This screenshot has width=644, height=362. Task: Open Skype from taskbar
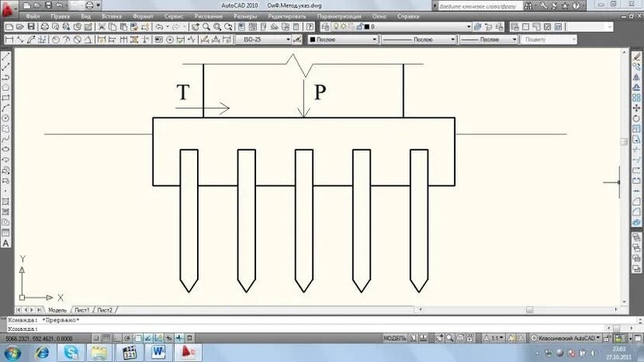click(x=71, y=353)
